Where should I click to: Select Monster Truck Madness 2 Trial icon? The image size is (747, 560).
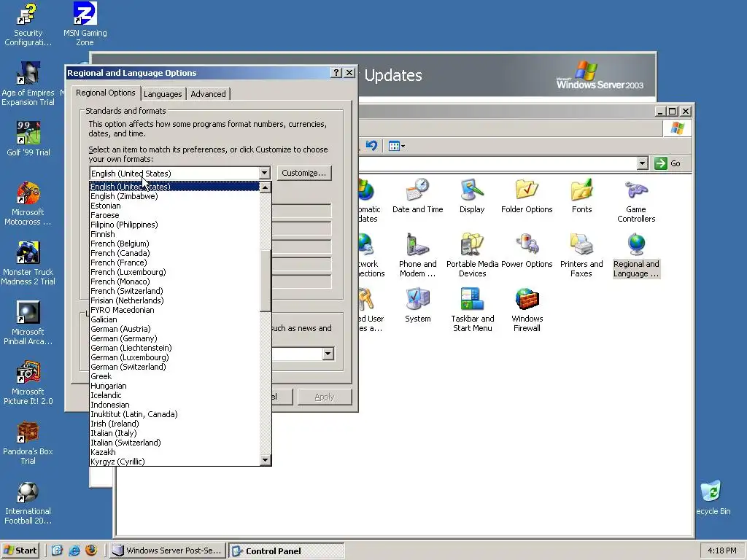point(28,263)
